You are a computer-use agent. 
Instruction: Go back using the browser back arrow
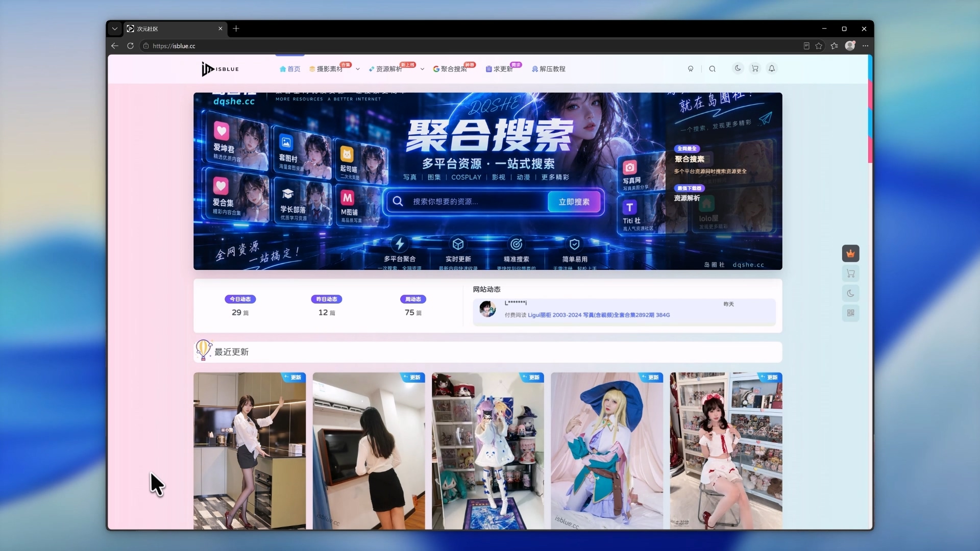(115, 46)
